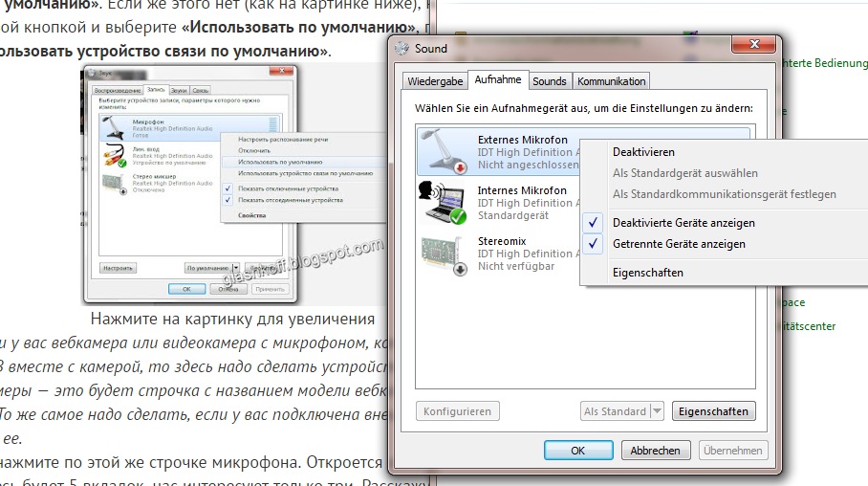Image resolution: width=868 pixels, height=486 pixels.
Task: Select the Internes Mikrofon device name
Action: pyautogui.click(x=522, y=190)
